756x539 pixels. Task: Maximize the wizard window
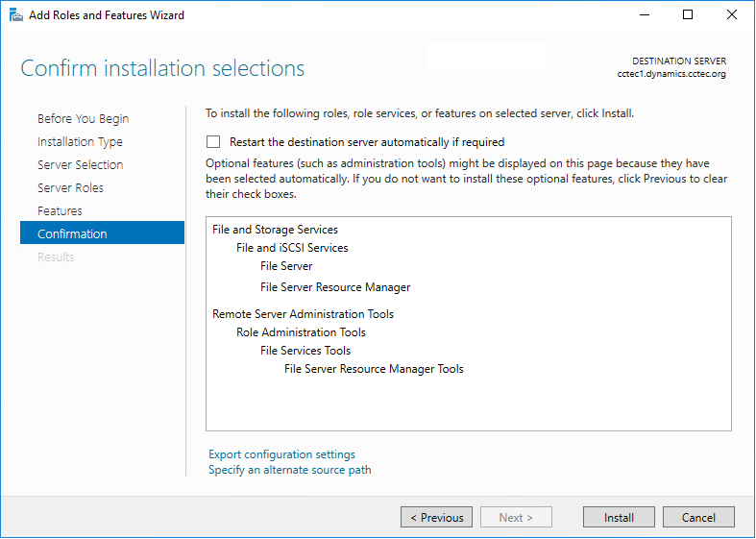688,14
